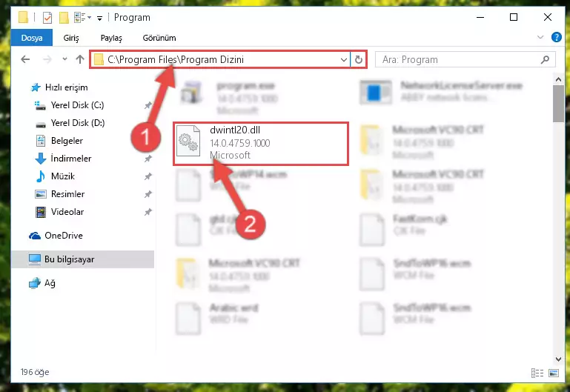Click the vertical scrollbar thumb

(x=558, y=104)
